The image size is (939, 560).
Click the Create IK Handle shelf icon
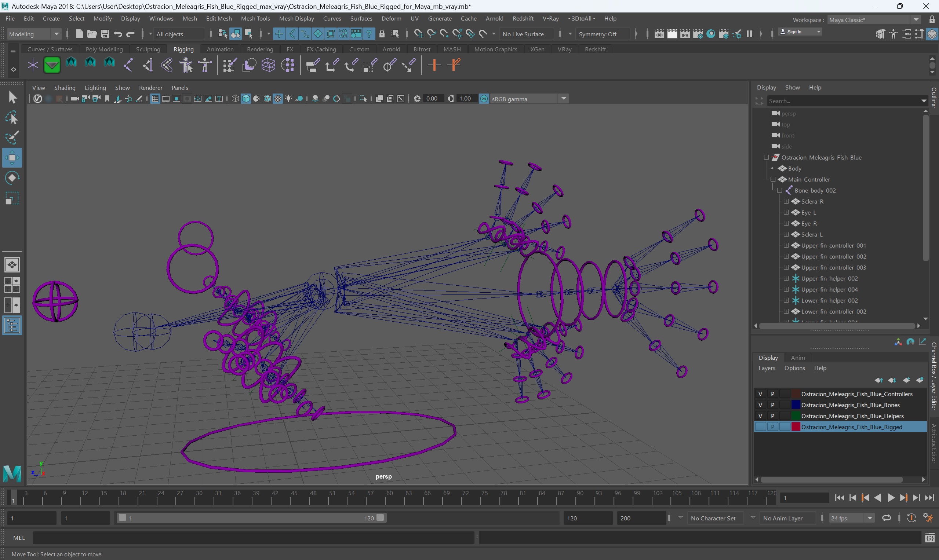pos(148,65)
